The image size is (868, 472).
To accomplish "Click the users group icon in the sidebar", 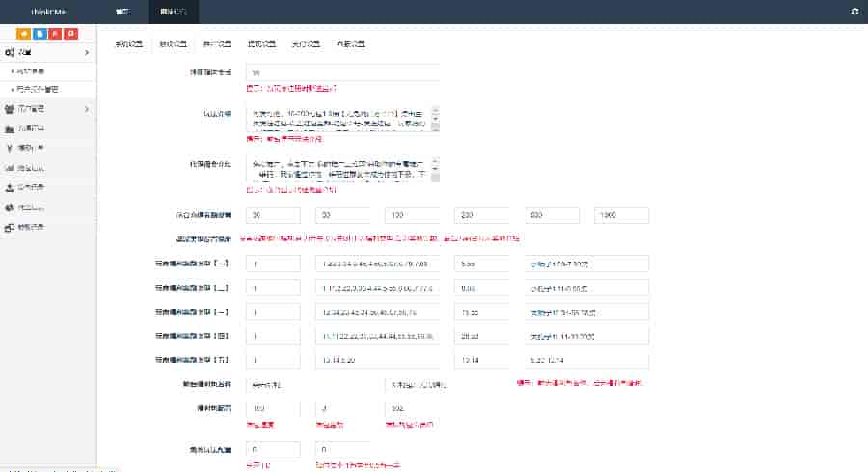I will pyautogui.click(x=10, y=109).
